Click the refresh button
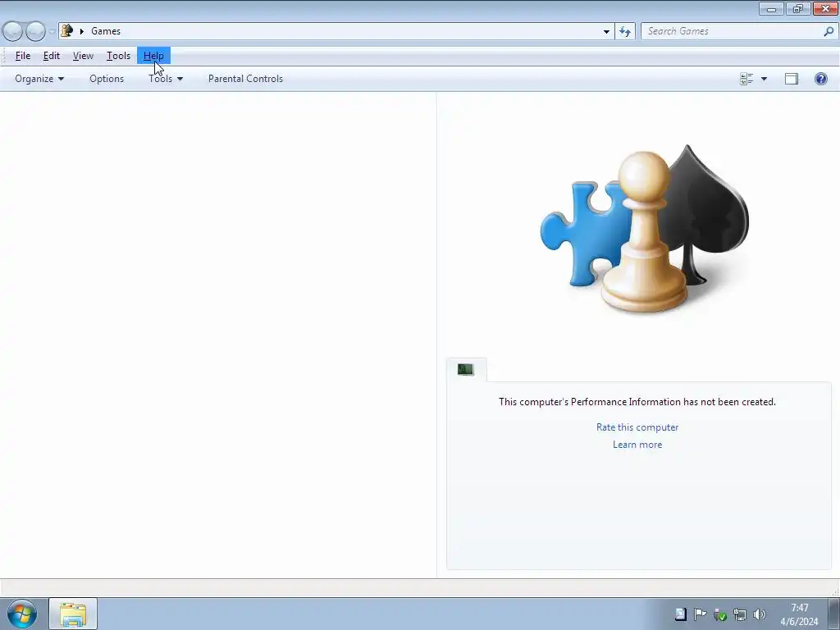The height and width of the screenshot is (630, 840). coord(624,32)
